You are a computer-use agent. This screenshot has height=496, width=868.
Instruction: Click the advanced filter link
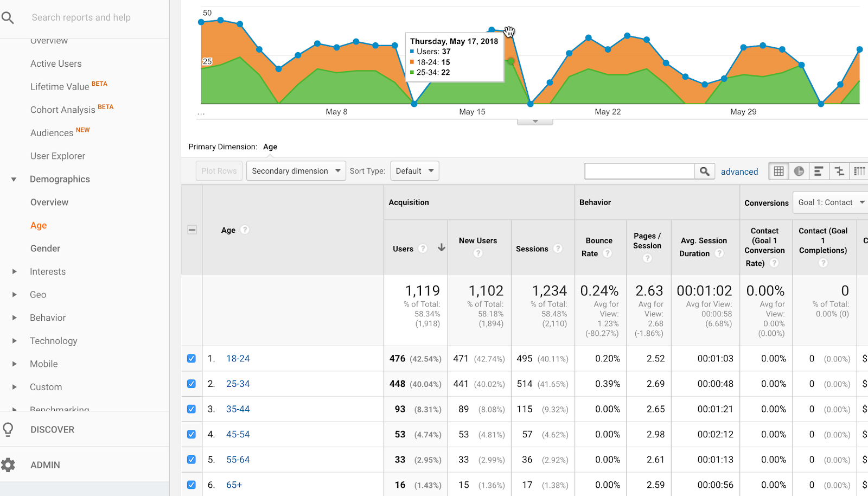tap(739, 171)
